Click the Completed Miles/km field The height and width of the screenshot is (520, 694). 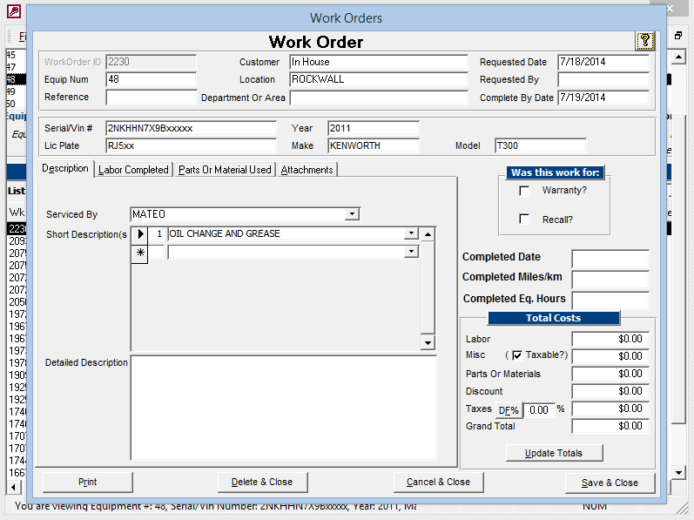click(610, 279)
